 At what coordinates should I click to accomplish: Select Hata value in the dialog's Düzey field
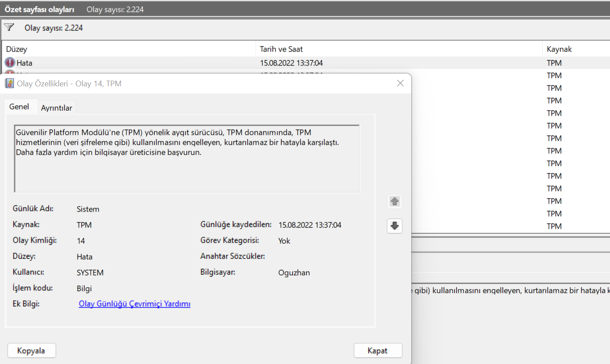pos(85,257)
